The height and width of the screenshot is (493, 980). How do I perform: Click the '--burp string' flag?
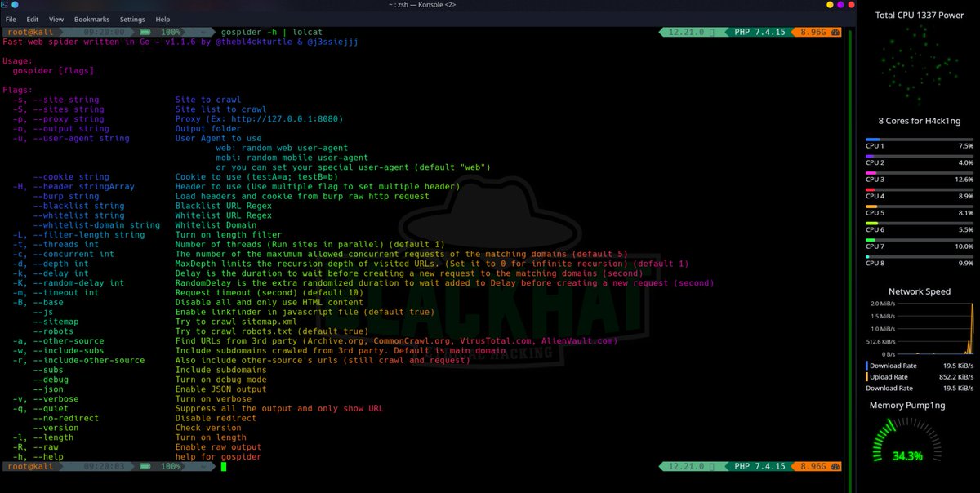point(66,198)
